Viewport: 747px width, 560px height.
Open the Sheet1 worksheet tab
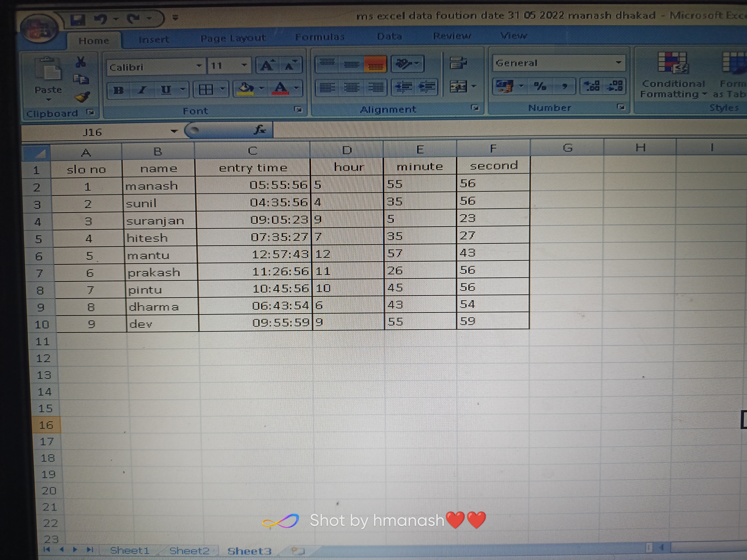click(x=130, y=550)
